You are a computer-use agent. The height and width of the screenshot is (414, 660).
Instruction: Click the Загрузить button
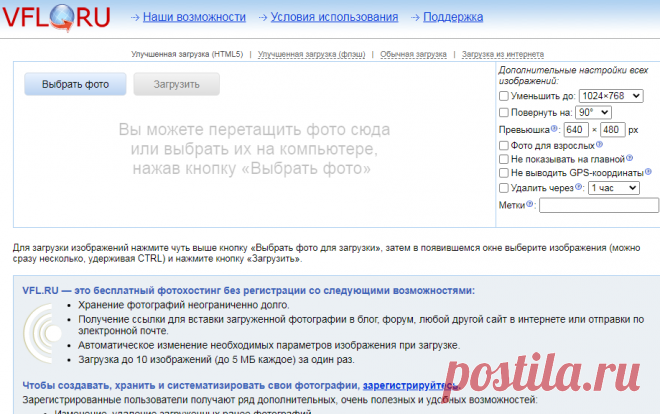[177, 84]
